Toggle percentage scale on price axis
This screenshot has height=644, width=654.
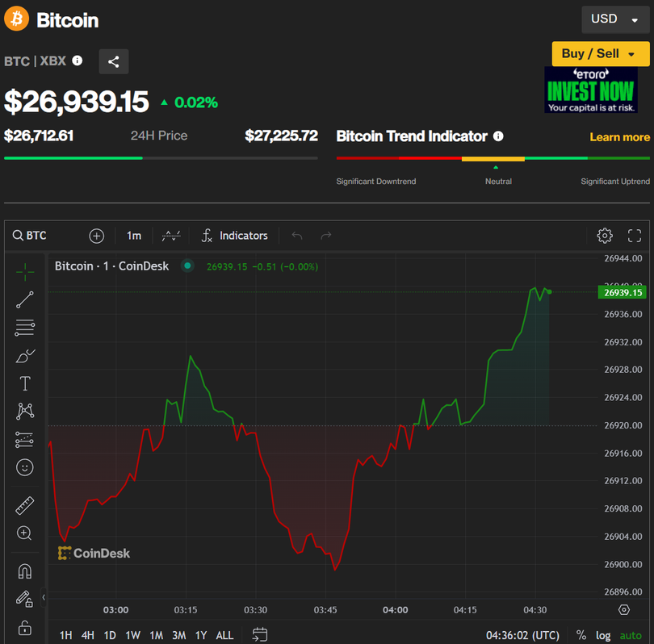click(x=581, y=635)
